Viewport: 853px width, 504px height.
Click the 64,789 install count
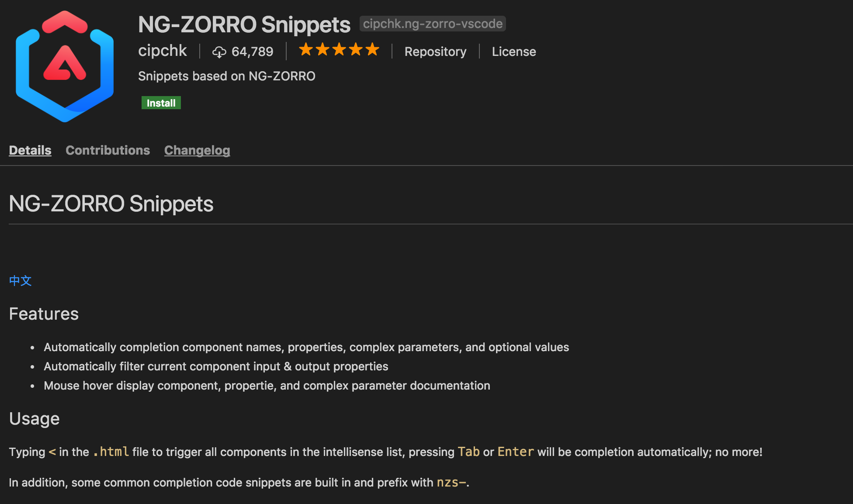tap(252, 52)
